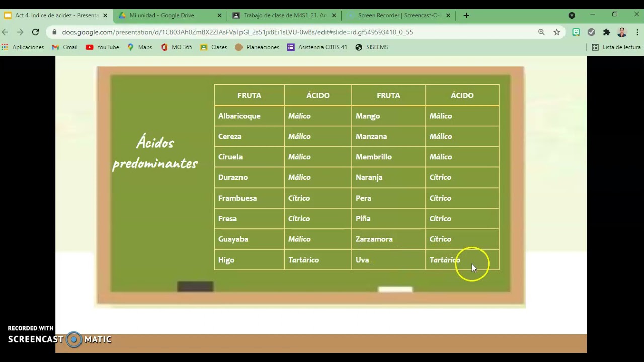Click the address bar URL field
The image size is (644, 362).
(x=297, y=32)
